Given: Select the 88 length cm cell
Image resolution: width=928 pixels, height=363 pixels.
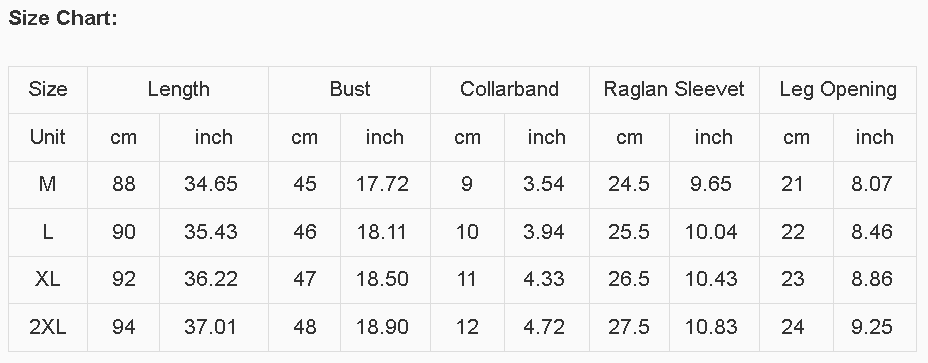Looking at the screenshot, I should tap(124, 184).
